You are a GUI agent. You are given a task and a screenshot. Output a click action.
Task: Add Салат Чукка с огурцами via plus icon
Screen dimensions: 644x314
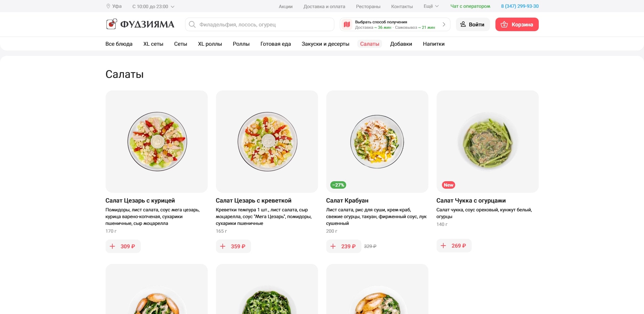pyautogui.click(x=444, y=246)
